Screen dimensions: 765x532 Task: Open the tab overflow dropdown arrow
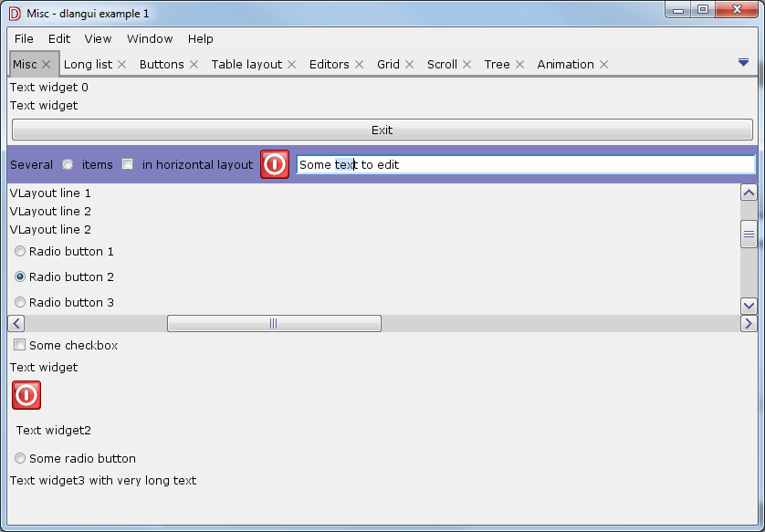pyautogui.click(x=743, y=63)
